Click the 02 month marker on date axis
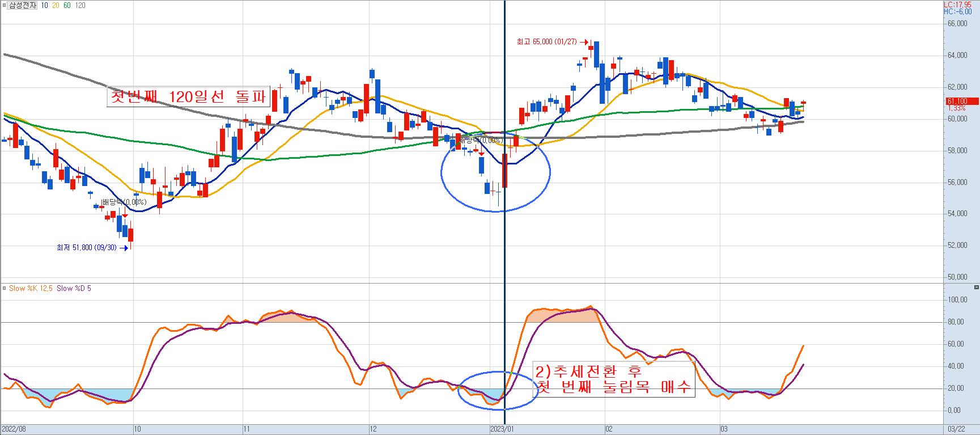 point(609,429)
